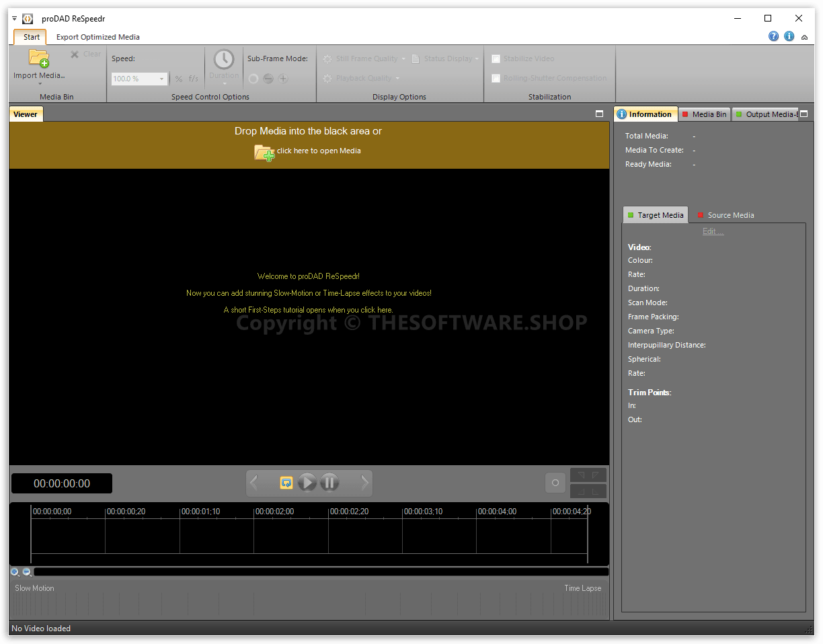The width and height of the screenshot is (823, 644).
Task: Click the 'No Video loaded' status text
Action: click(41, 629)
